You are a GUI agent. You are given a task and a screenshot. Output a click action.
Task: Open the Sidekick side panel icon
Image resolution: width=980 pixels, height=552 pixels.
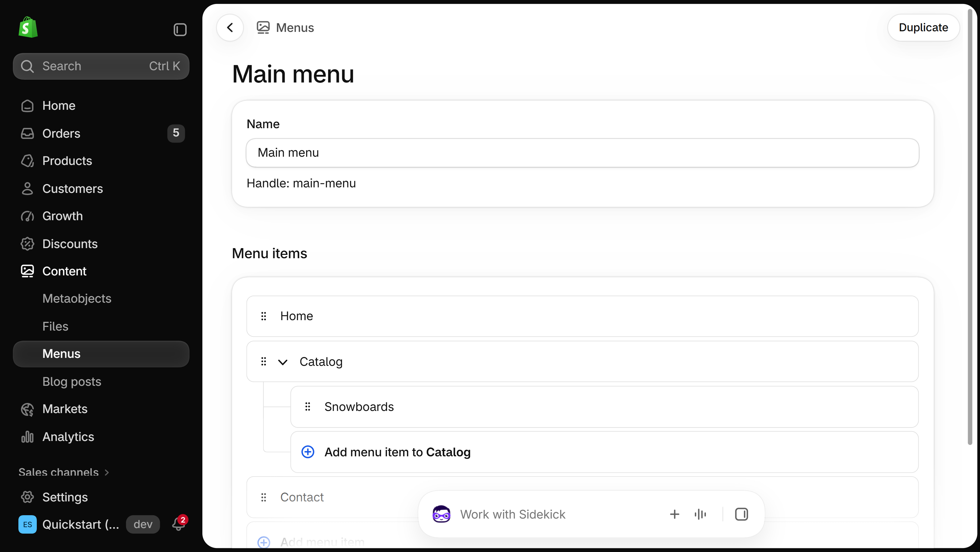[x=741, y=514]
